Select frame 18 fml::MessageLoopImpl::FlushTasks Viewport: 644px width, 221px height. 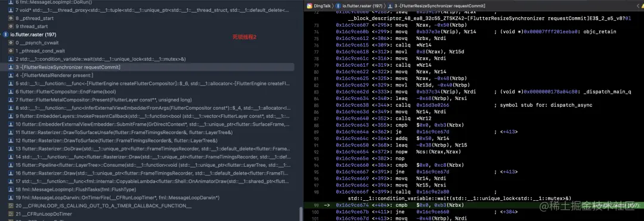pos(147,189)
